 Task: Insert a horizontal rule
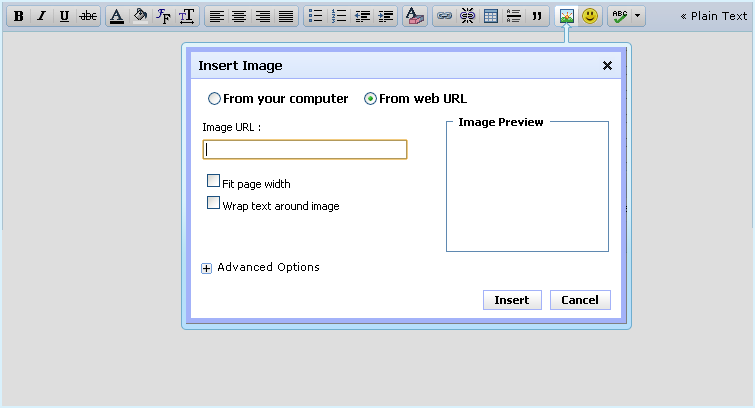click(x=514, y=16)
